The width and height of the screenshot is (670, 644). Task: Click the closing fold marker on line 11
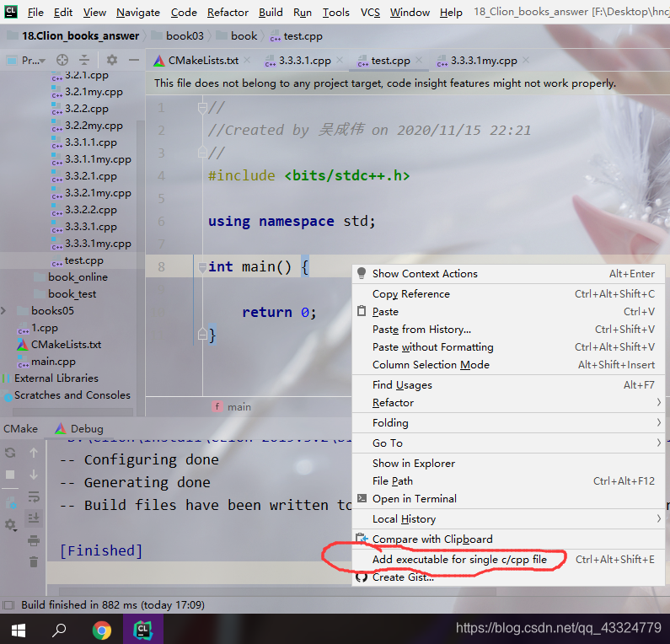202,335
